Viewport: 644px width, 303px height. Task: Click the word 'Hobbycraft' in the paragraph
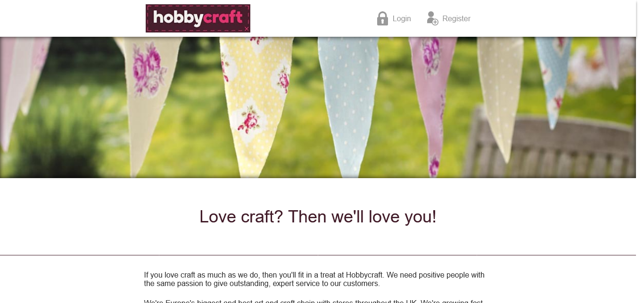click(x=364, y=275)
